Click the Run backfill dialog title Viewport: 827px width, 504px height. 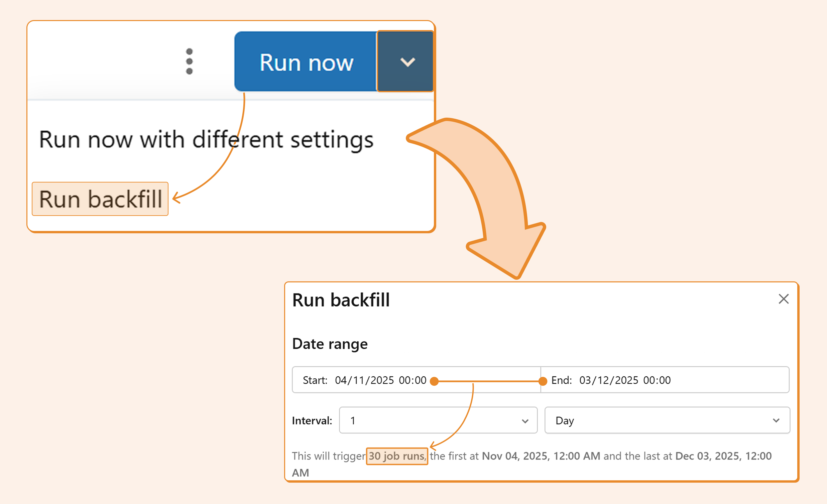point(341,300)
